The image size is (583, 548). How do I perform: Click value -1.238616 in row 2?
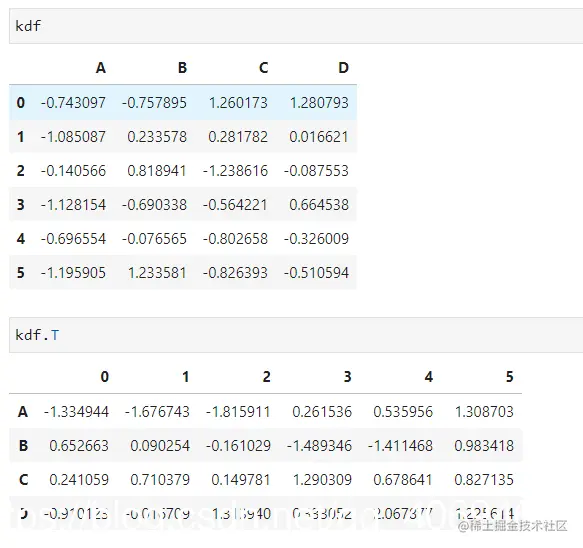tap(235, 171)
